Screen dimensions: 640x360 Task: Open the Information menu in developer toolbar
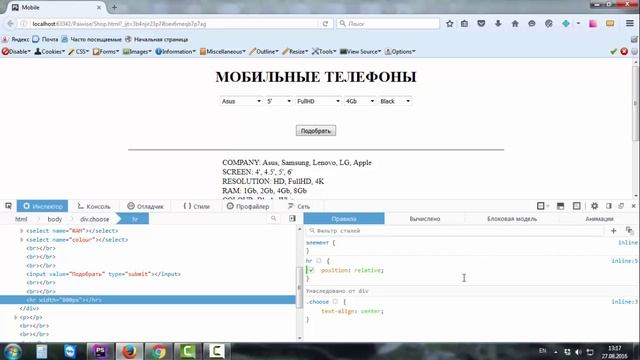pos(176,51)
